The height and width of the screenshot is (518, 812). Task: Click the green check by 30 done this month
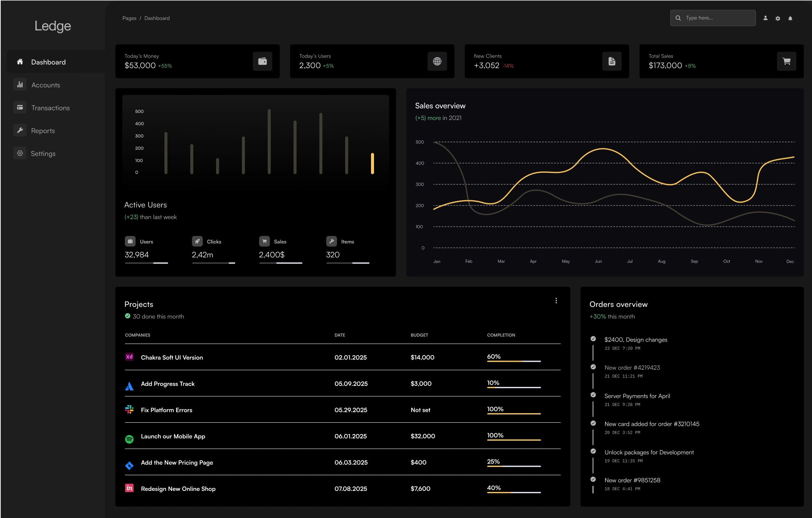[x=128, y=316]
